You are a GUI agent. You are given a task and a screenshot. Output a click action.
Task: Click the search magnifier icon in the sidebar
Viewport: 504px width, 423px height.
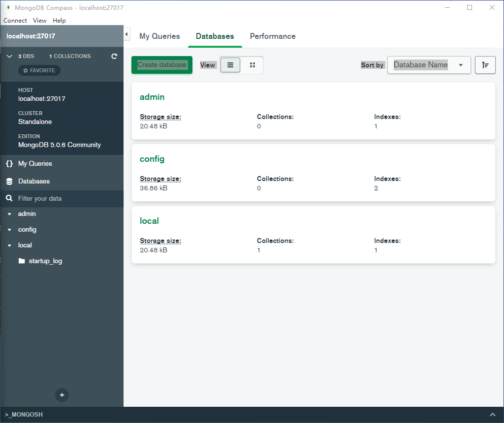tap(9, 198)
